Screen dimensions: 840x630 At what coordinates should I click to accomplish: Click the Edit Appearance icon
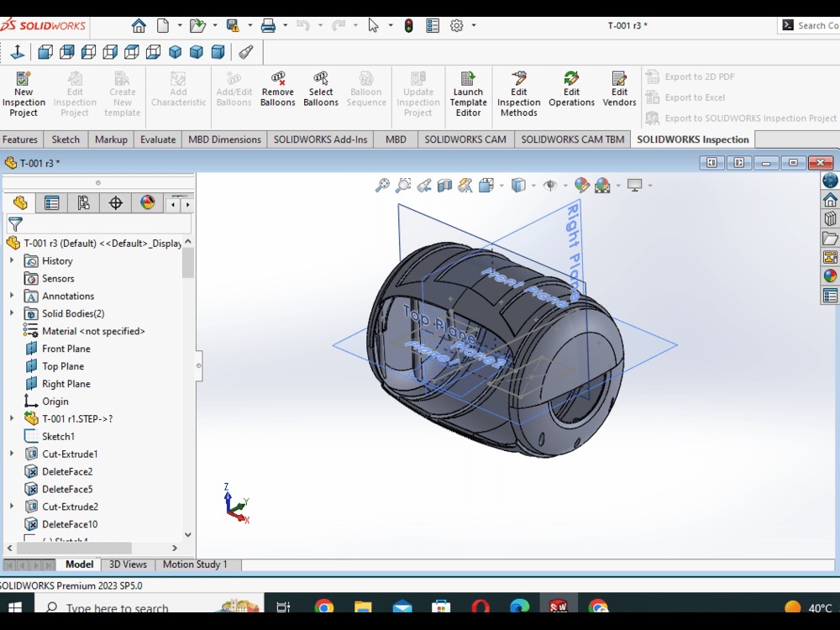pos(581,184)
